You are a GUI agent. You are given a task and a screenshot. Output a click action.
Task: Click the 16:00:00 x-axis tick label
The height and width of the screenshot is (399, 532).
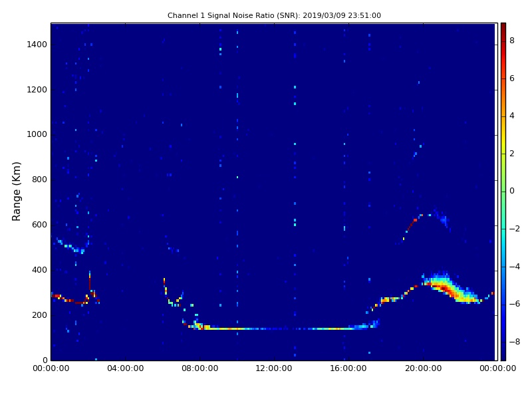coord(348,368)
